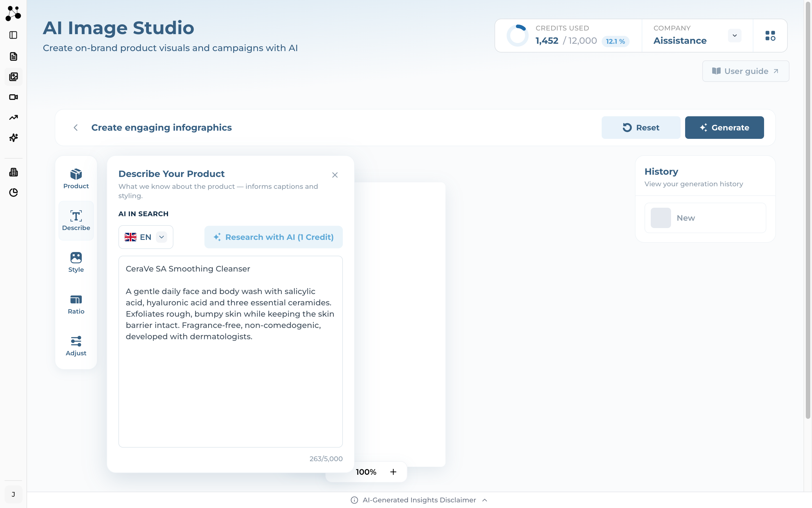Image resolution: width=812 pixels, height=508 pixels.
Task: Close the Describe Your Product panel
Action: (335, 175)
